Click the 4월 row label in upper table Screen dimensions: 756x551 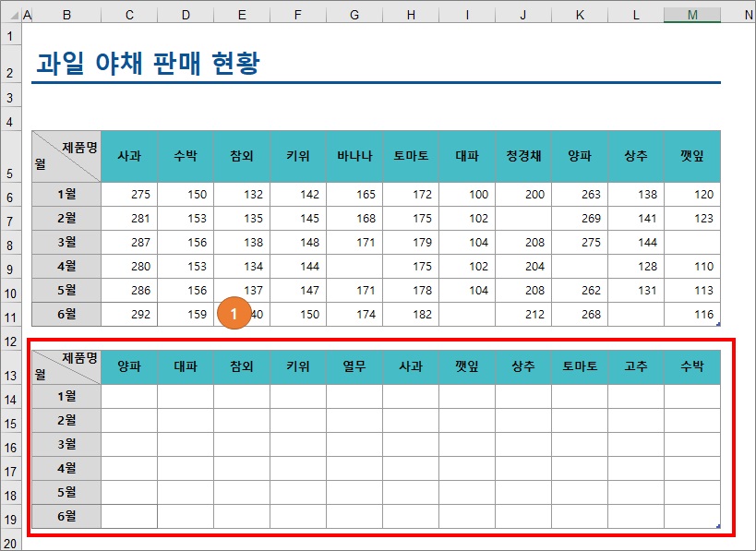pos(66,266)
